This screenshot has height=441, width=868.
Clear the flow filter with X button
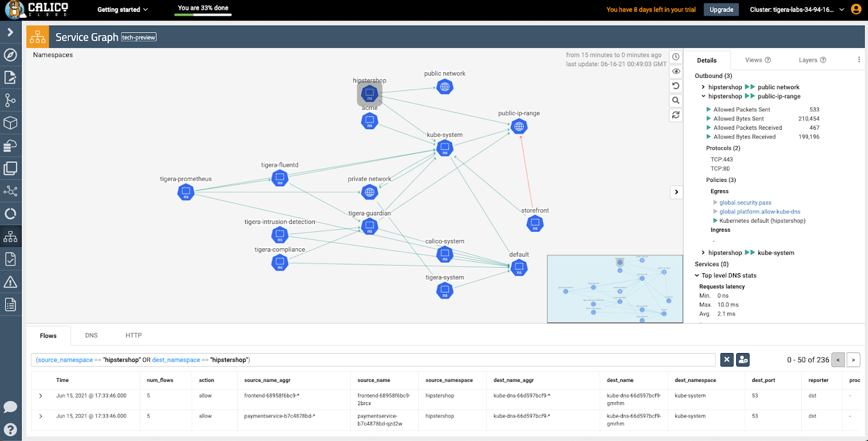(x=727, y=360)
